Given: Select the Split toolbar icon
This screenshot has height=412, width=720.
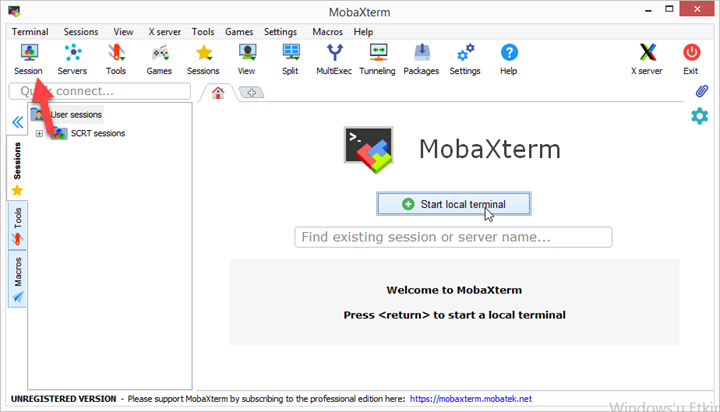Looking at the screenshot, I should (290, 60).
